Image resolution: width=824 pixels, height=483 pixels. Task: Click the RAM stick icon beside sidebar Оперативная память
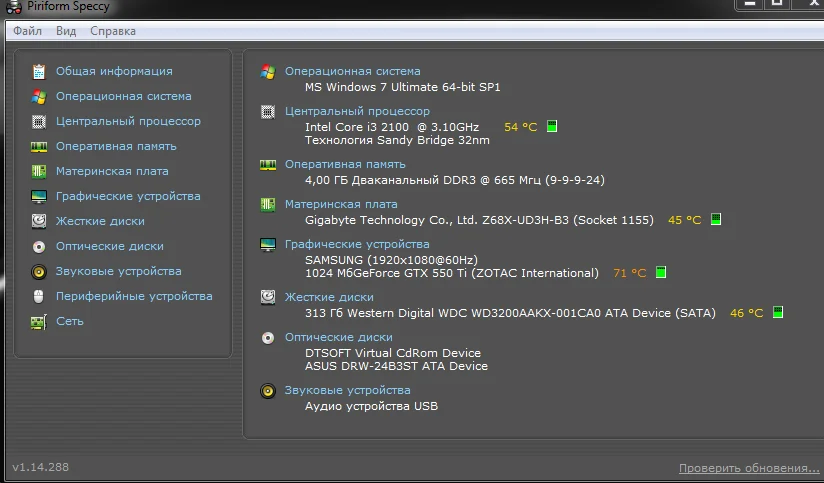pyautogui.click(x=39, y=147)
